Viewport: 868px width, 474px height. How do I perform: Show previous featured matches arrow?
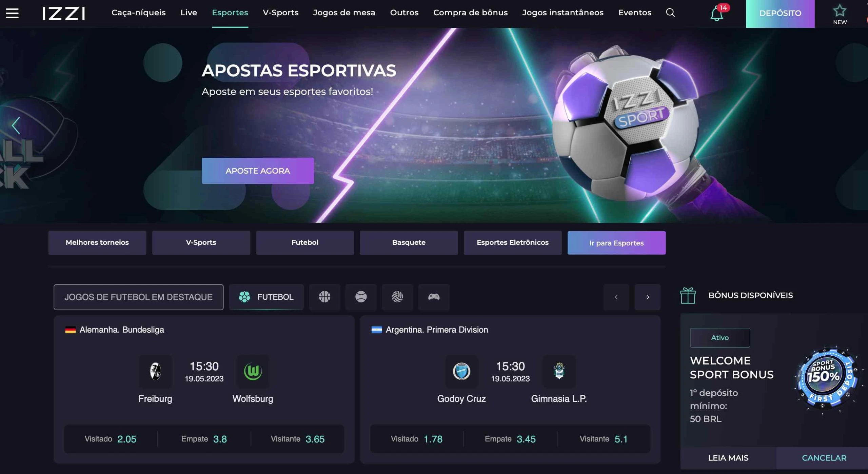click(616, 297)
